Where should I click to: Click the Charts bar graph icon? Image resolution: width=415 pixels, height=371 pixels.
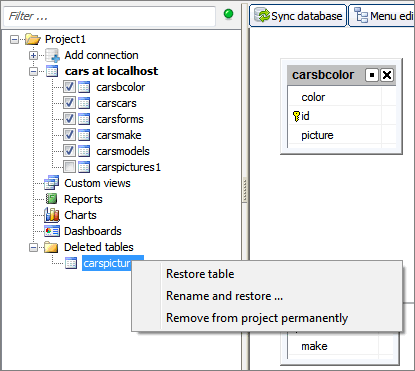52,215
